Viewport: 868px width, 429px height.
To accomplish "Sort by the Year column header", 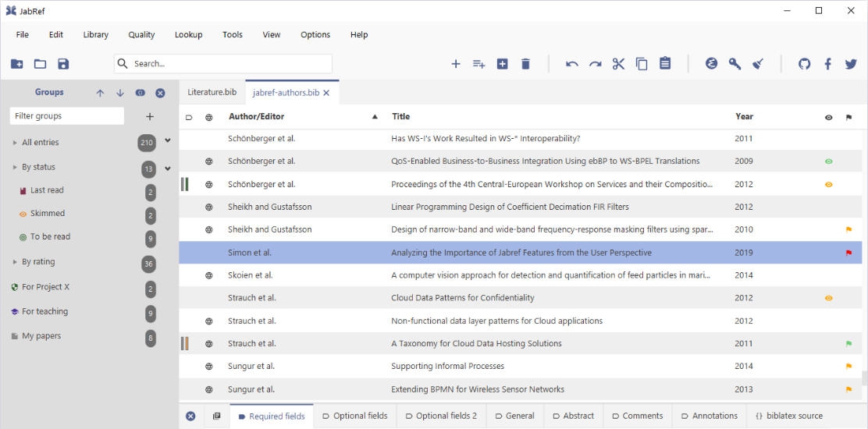I will click(744, 117).
